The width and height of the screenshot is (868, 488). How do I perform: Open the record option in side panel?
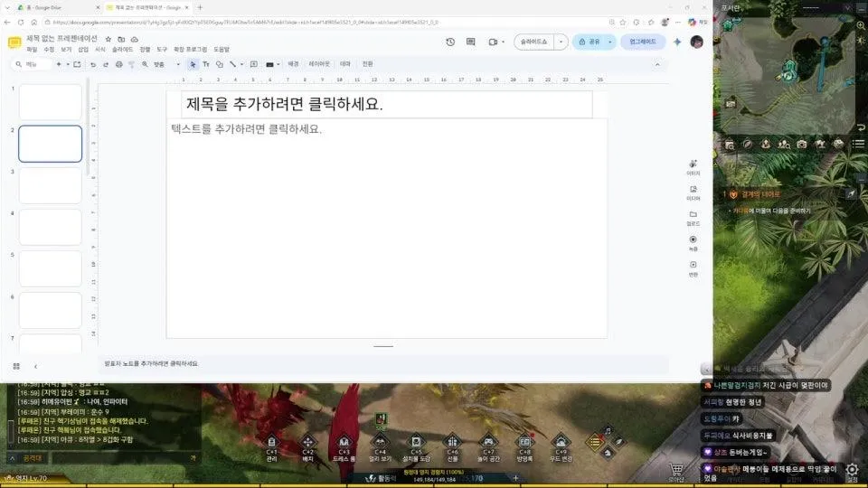click(693, 243)
